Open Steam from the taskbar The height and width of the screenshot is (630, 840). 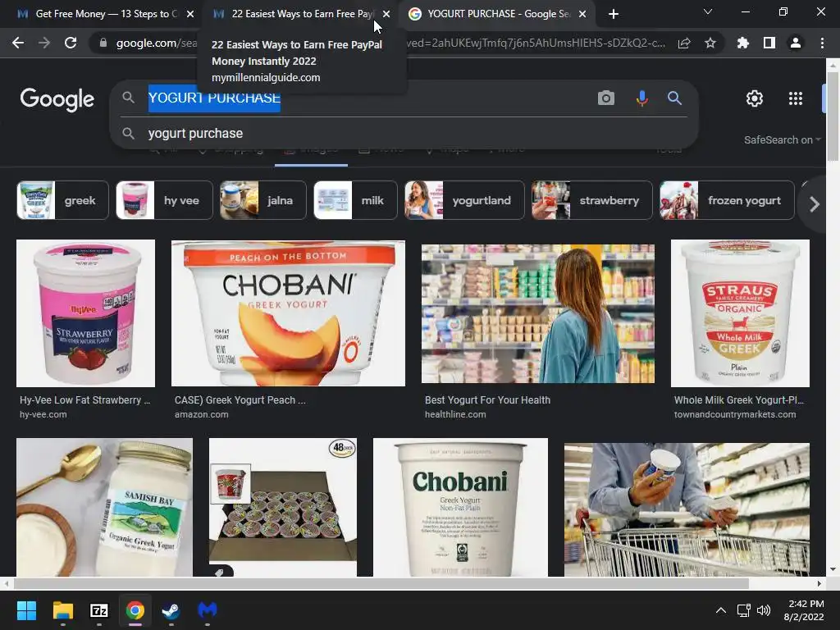(x=171, y=610)
